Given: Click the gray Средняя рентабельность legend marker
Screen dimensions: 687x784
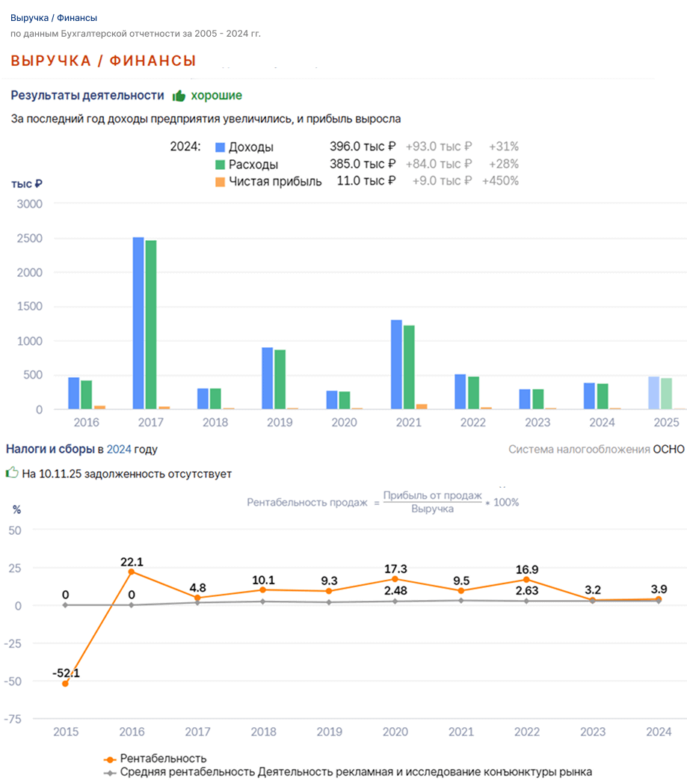Looking at the screenshot, I should (109, 773).
